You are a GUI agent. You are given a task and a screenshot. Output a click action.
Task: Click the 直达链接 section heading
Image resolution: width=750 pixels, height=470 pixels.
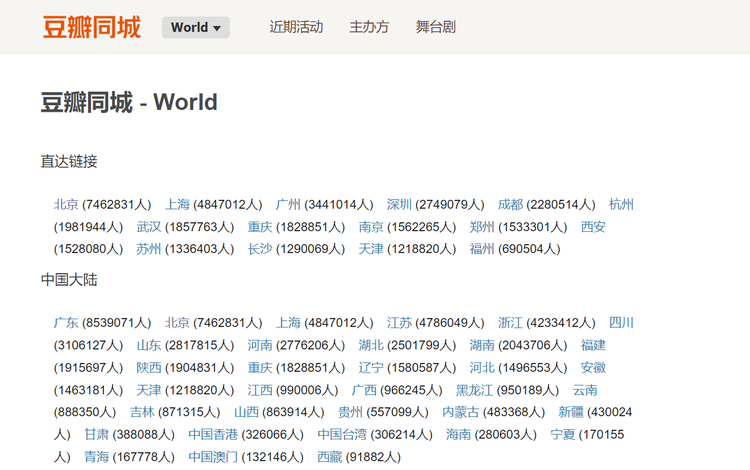point(69,162)
